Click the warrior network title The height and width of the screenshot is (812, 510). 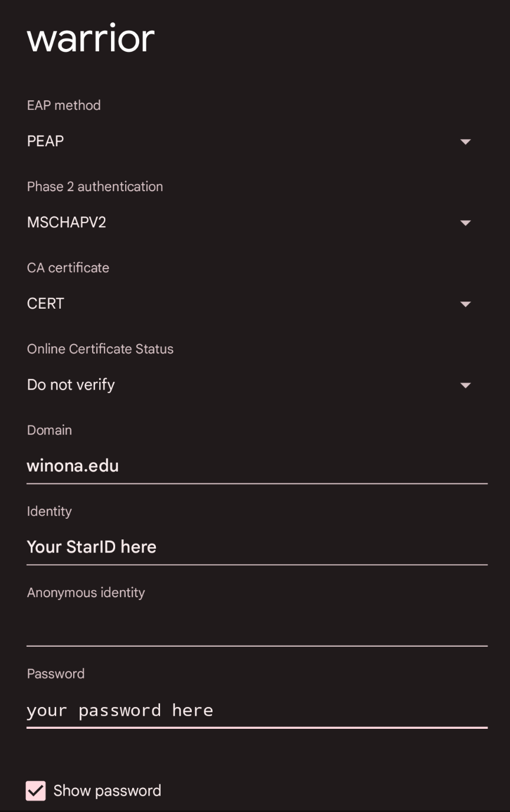click(91, 39)
